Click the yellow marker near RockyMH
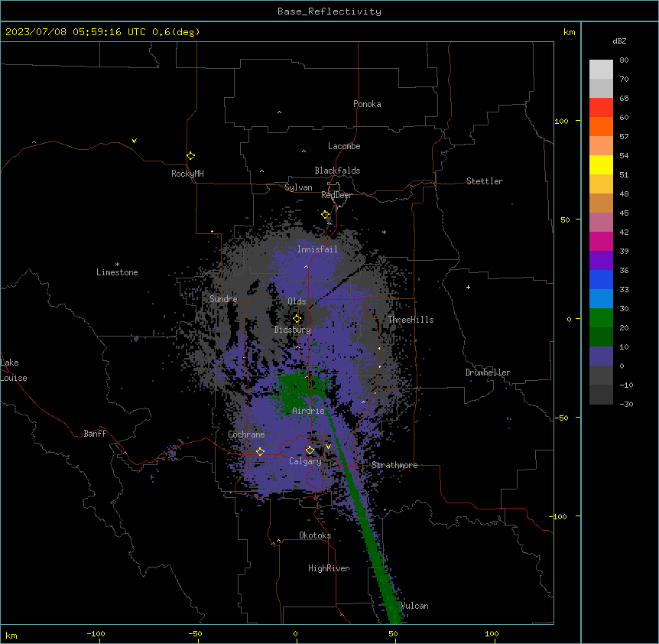 [x=190, y=156]
